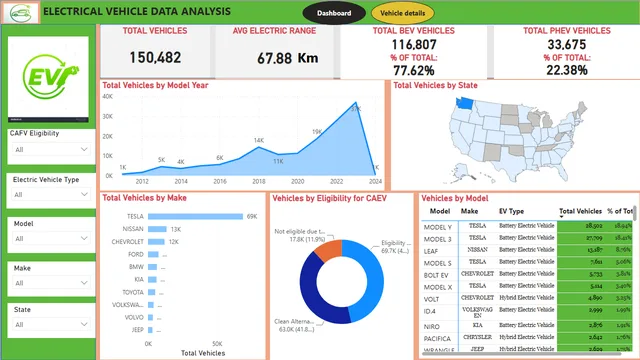640x360 pixels.
Task: Click the TESLA bar in Make chart
Action: pyautogui.click(x=195, y=216)
